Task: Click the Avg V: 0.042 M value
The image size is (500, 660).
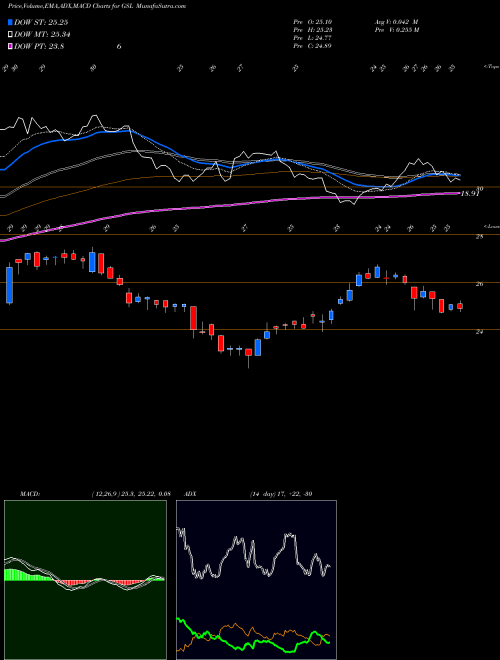Action: 396,22
